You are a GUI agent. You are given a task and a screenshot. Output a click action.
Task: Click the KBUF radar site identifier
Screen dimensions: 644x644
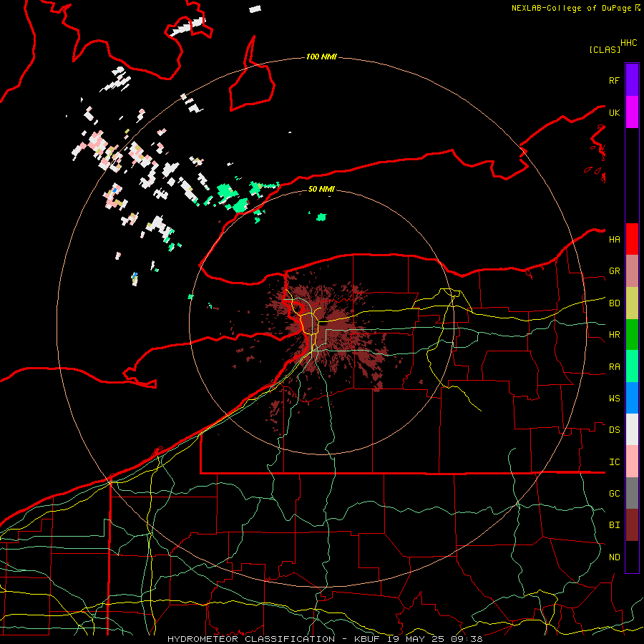(367, 639)
